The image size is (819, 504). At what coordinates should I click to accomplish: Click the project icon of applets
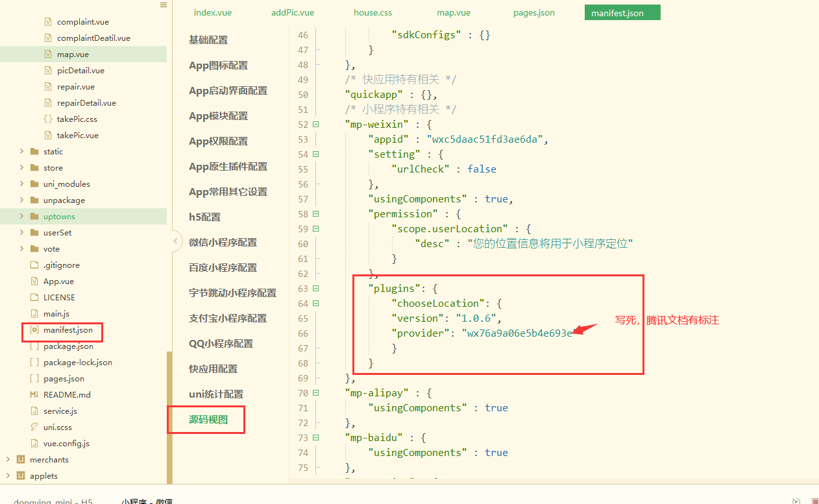point(21,476)
